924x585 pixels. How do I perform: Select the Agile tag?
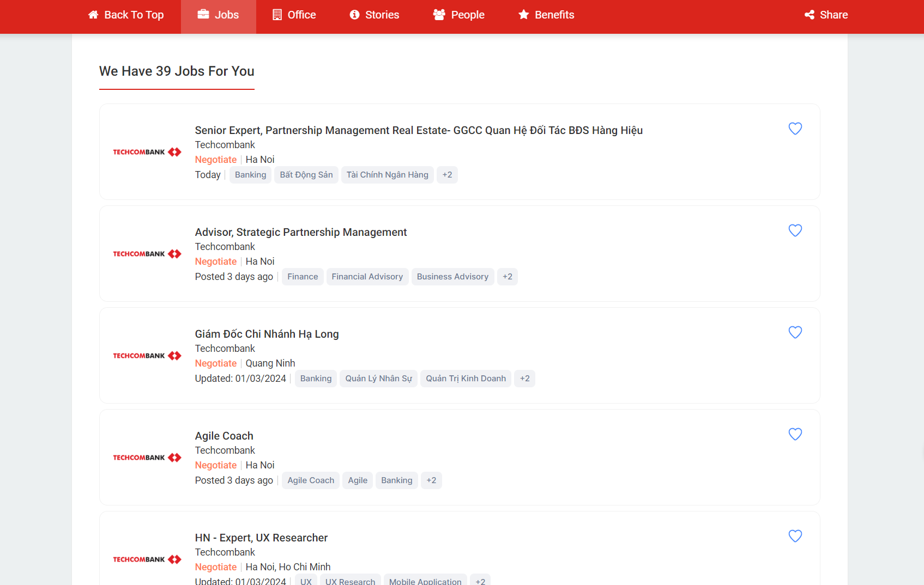(x=358, y=480)
